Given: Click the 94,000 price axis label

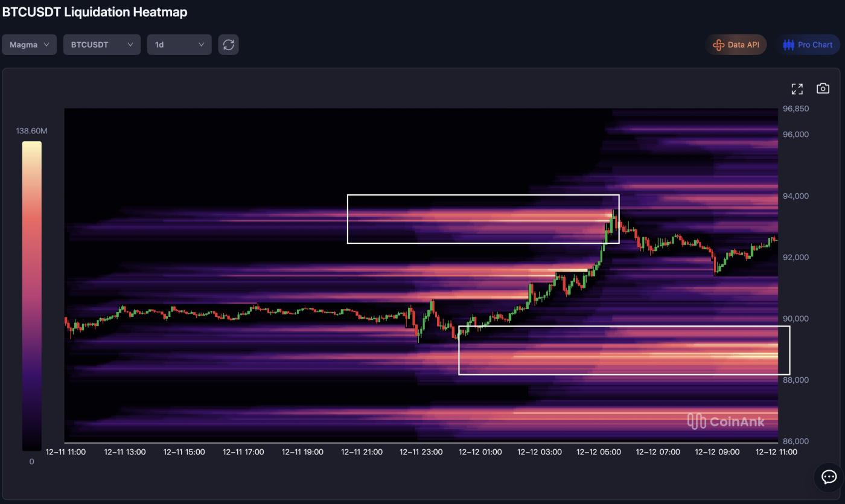Looking at the screenshot, I should pos(795,196).
